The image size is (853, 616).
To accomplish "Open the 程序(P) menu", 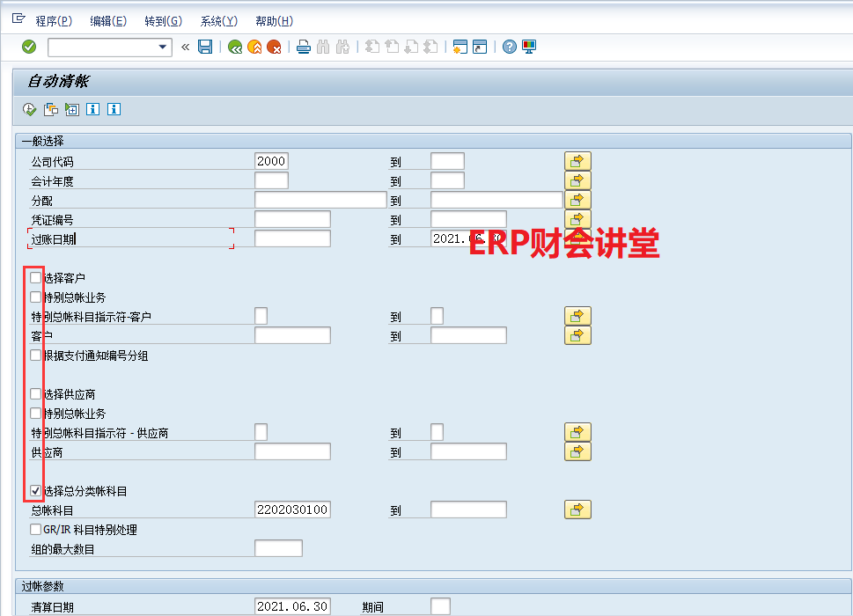I will (x=54, y=21).
